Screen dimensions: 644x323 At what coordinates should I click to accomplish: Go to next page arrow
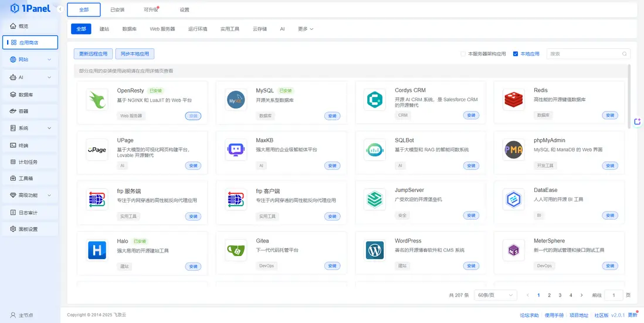[x=582, y=295]
